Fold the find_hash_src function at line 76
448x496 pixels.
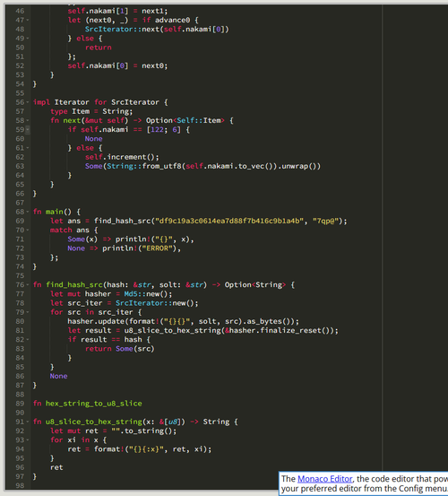point(28,284)
